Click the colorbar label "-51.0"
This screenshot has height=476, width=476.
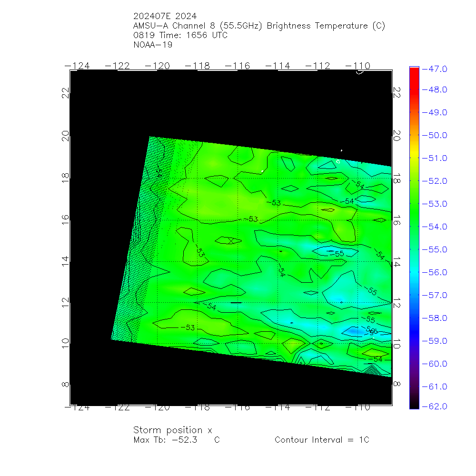click(435, 158)
